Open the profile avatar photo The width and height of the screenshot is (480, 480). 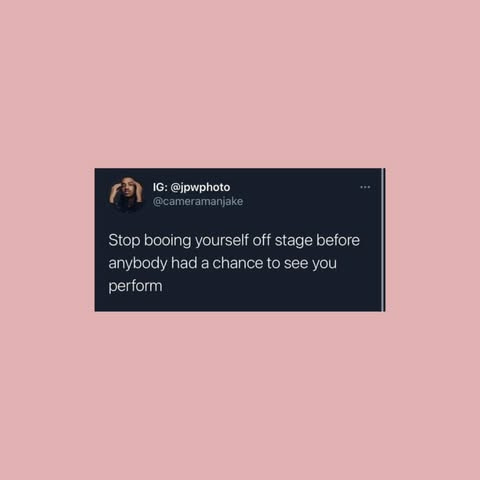tap(126, 194)
